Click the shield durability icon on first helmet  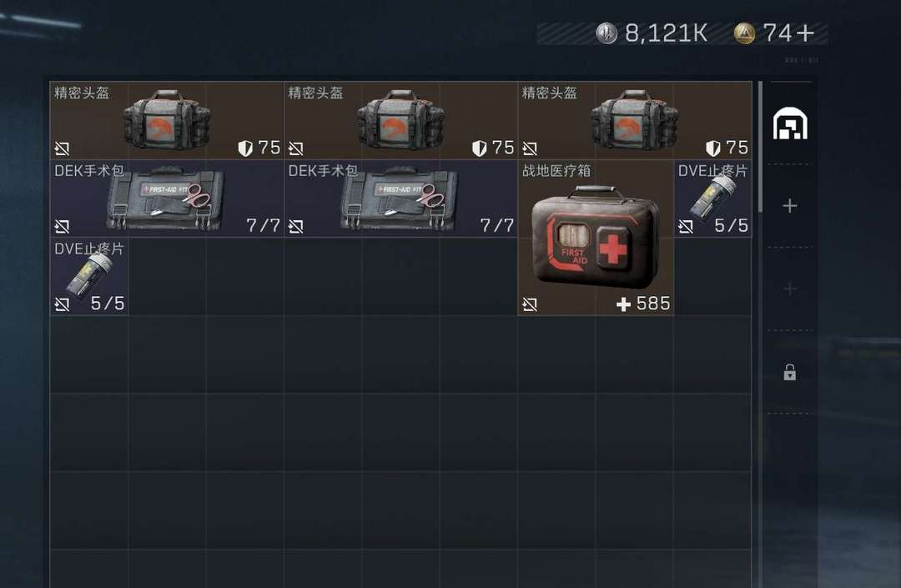pos(245,148)
